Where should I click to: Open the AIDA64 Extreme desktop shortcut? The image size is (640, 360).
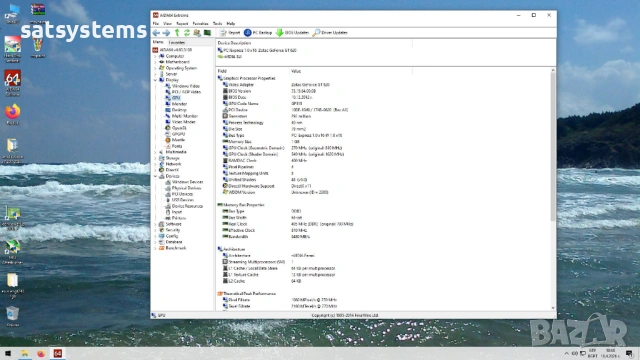12,83
